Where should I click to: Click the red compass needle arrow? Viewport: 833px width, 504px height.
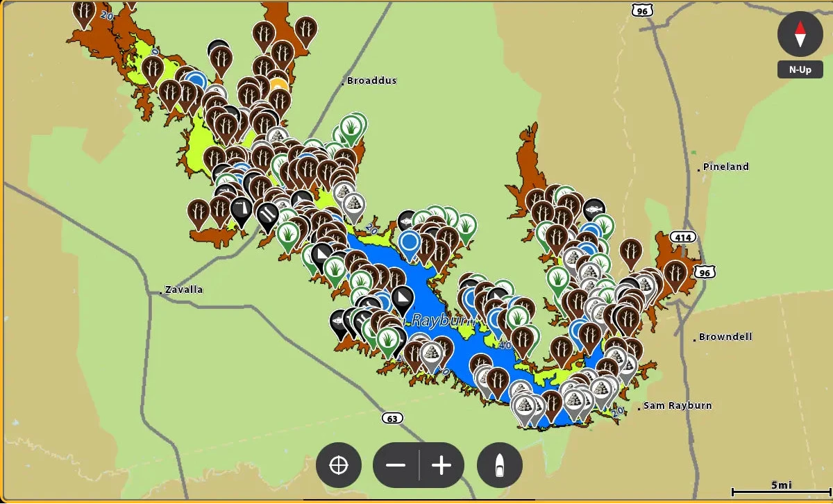[800, 33]
